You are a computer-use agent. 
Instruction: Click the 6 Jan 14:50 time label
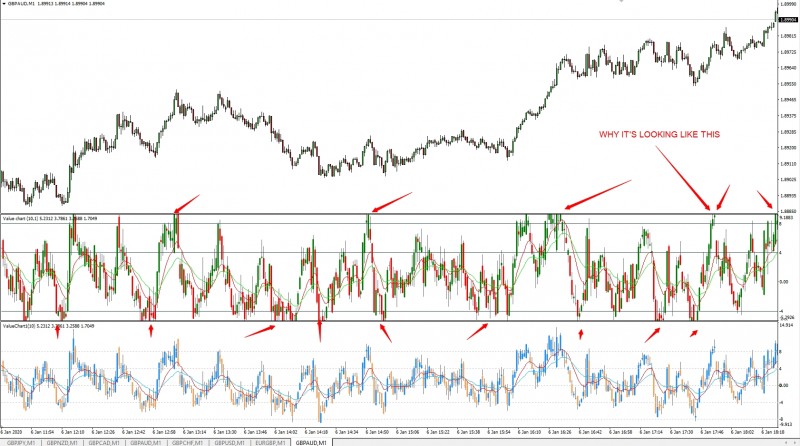[x=378, y=432]
